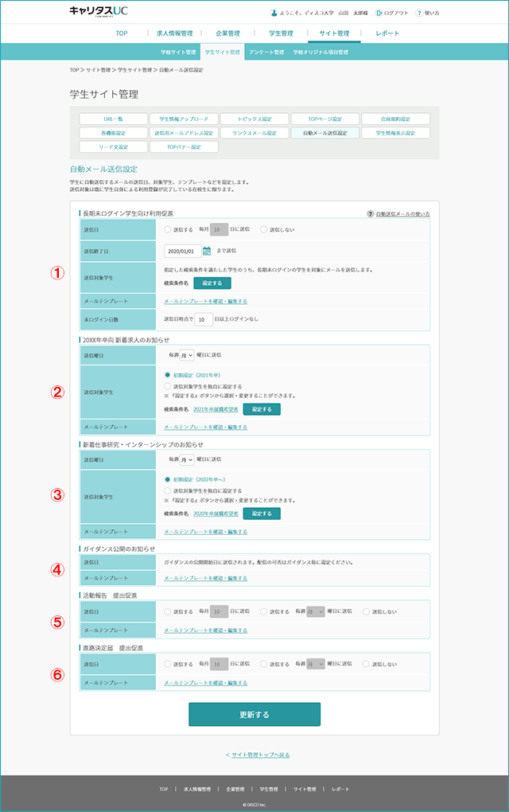Click the 2020/01/01 date field
This screenshot has height=812, width=509.
pos(183,251)
